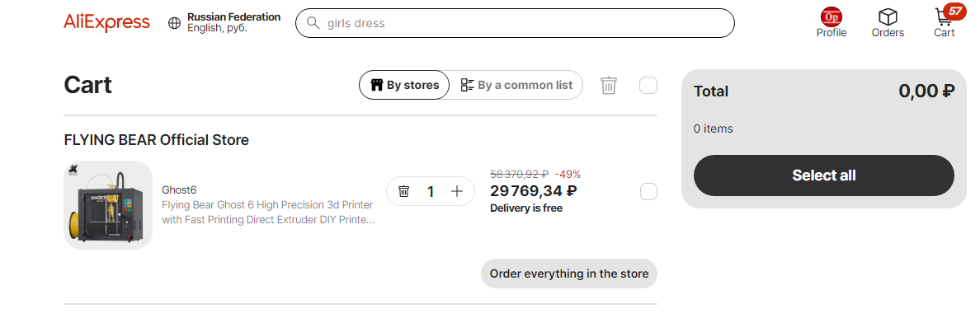Remove Ghost6 item via trash icon
This screenshot has width=980, height=318.
click(x=403, y=191)
